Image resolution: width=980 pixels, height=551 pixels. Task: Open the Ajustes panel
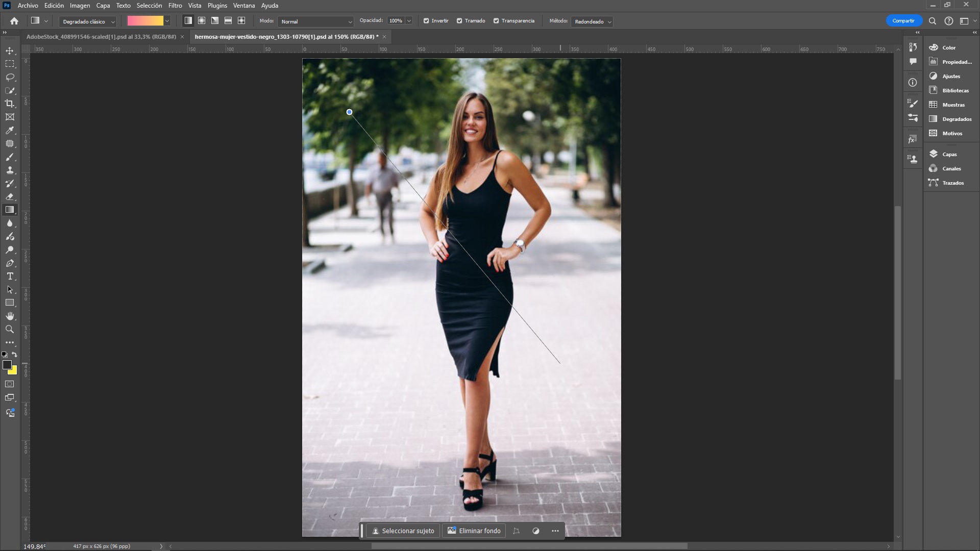point(951,76)
